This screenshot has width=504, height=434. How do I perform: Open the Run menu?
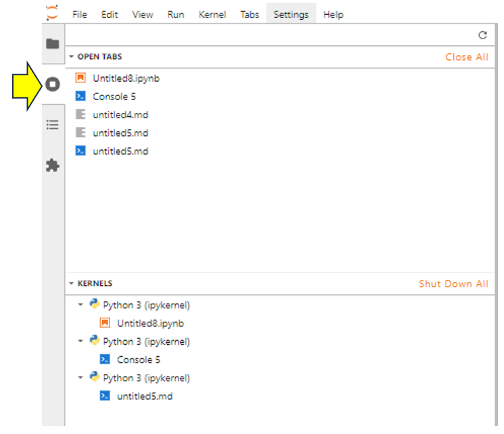[x=175, y=14]
